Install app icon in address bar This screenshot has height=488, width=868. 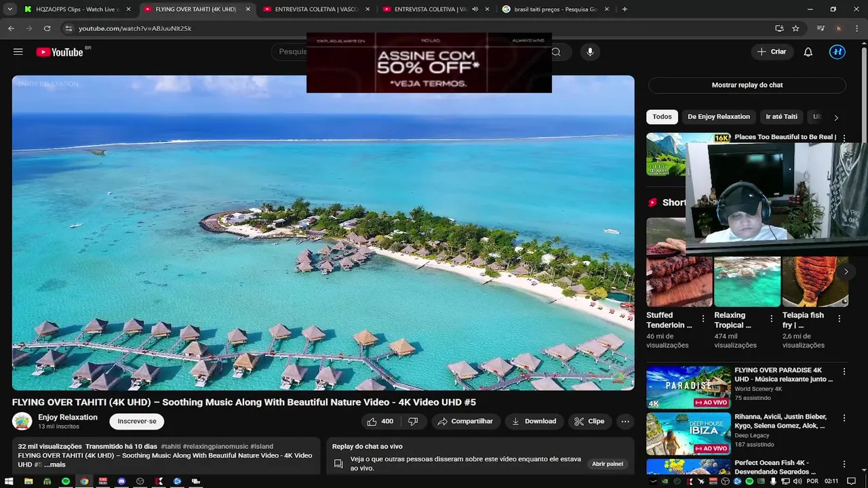(779, 28)
